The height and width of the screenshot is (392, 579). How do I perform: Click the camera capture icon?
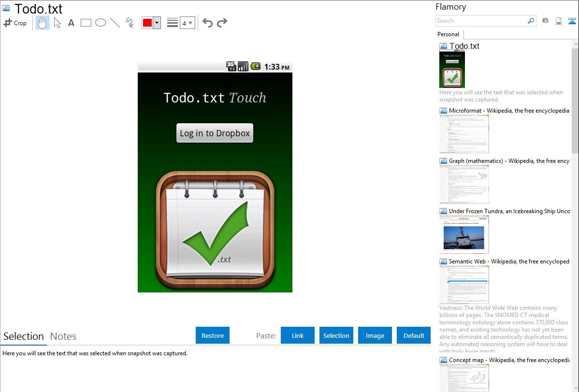[545, 21]
